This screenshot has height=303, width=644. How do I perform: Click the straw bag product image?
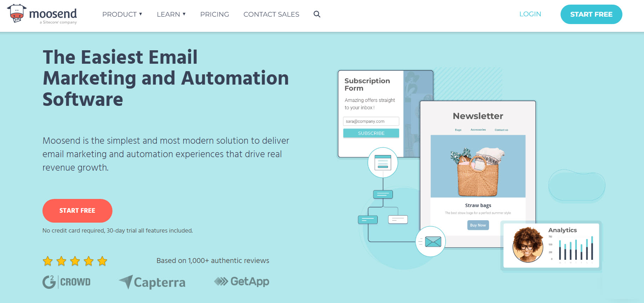tap(478, 166)
